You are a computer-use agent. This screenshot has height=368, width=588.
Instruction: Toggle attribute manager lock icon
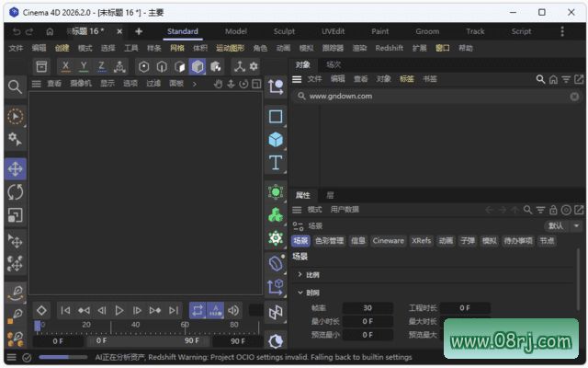pyautogui.click(x=553, y=210)
